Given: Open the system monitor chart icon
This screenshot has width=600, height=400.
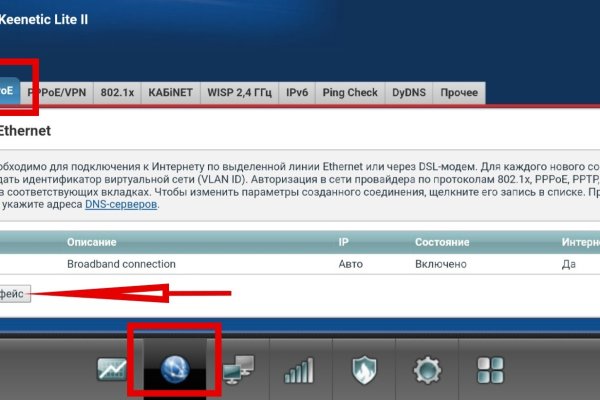Looking at the screenshot, I should click(x=111, y=370).
